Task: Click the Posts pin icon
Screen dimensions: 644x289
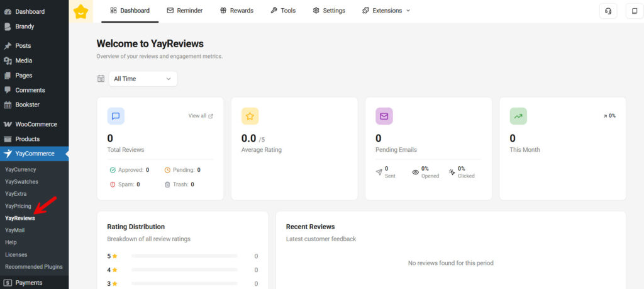Action: 8,45
